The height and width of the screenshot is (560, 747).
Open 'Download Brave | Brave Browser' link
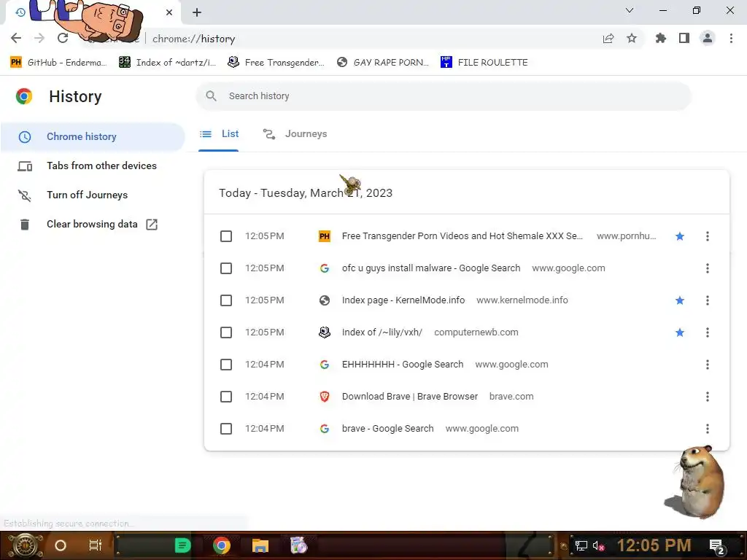(410, 397)
